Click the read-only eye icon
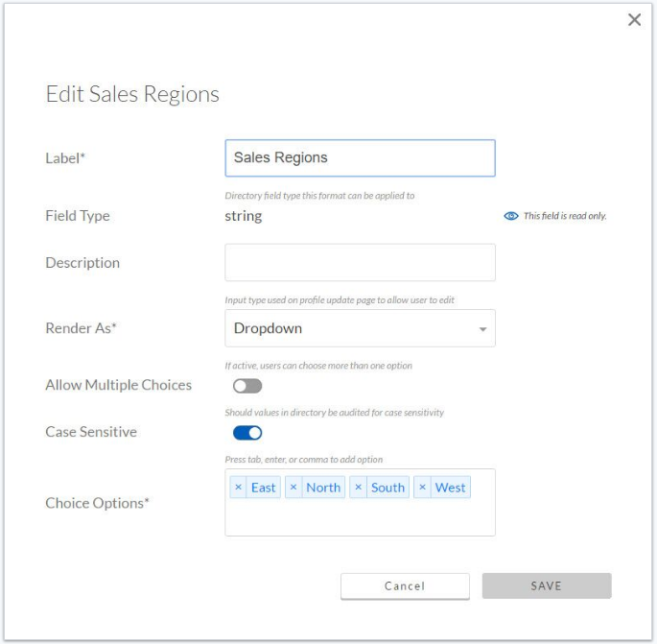The image size is (657, 644). pyautogui.click(x=511, y=216)
